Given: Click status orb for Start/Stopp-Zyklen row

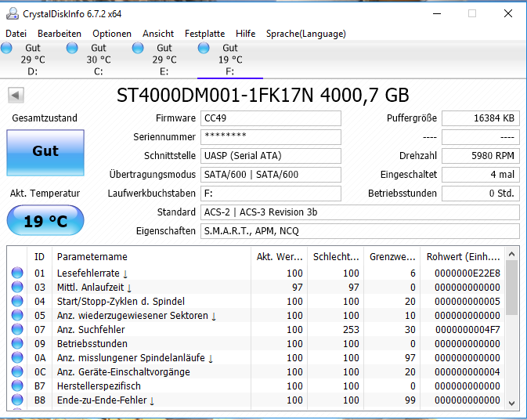Looking at the screenshot, I should pyautogui.click(x=17, y=301).
